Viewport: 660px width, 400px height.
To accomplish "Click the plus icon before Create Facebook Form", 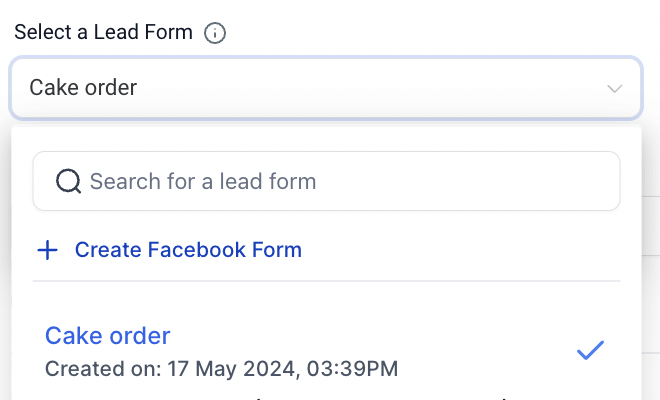I will tap(47, 250).
